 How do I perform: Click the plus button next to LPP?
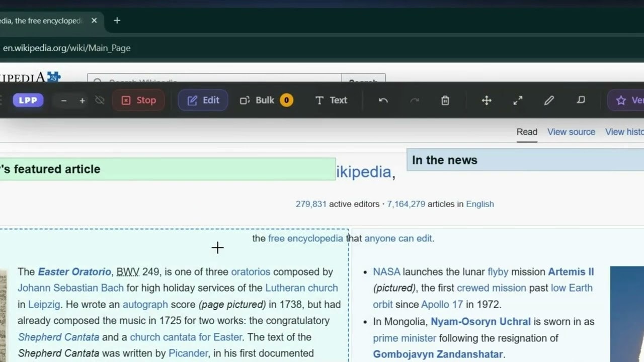pos(82,101)
